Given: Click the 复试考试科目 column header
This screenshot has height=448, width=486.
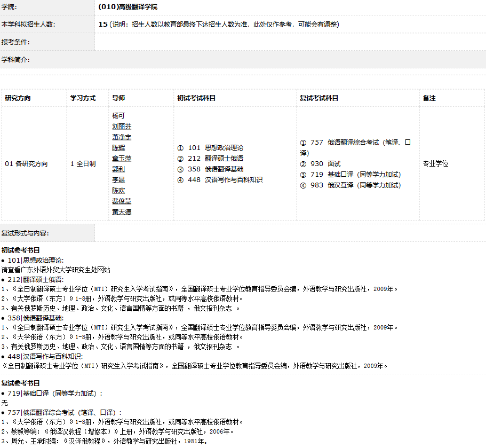Looking at the screenshot, I should [319, 98].
